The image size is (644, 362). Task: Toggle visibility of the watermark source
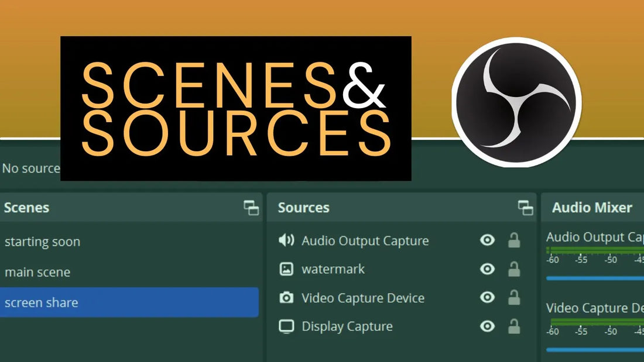(x=487, y=269)
